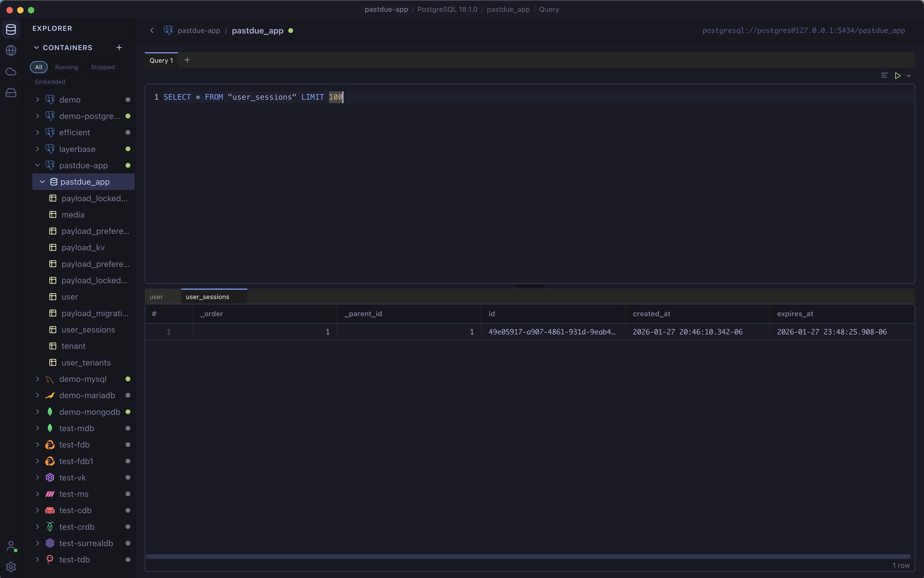Open the globe network sidebar icon

(x=11, y=51)
